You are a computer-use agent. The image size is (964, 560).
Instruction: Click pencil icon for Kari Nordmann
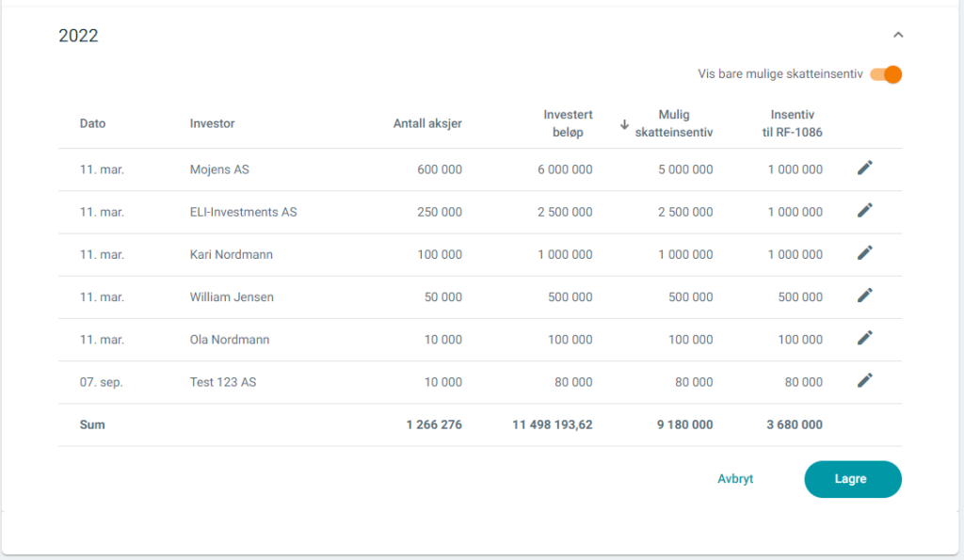(x=864, y=252)
